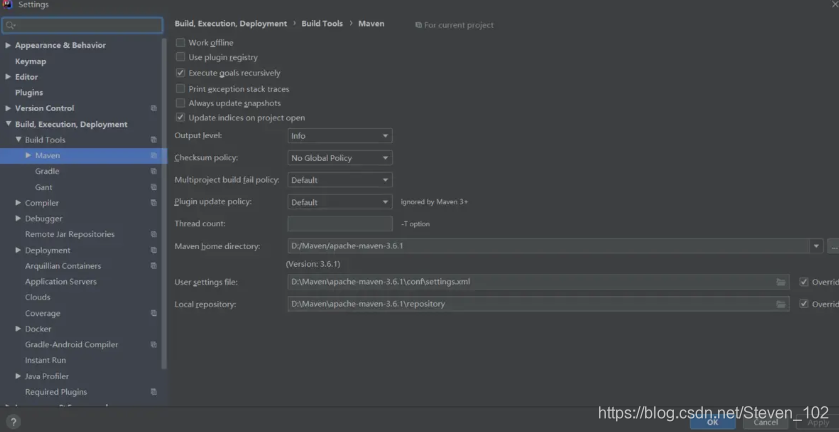Click Build Tools in the breadcrumb
The image size is (839, 432).
coord(322,24)
